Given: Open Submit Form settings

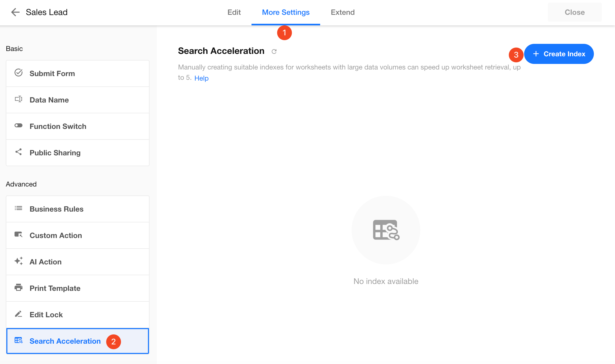Looking at the screenshot, I should tap(78, 73).
